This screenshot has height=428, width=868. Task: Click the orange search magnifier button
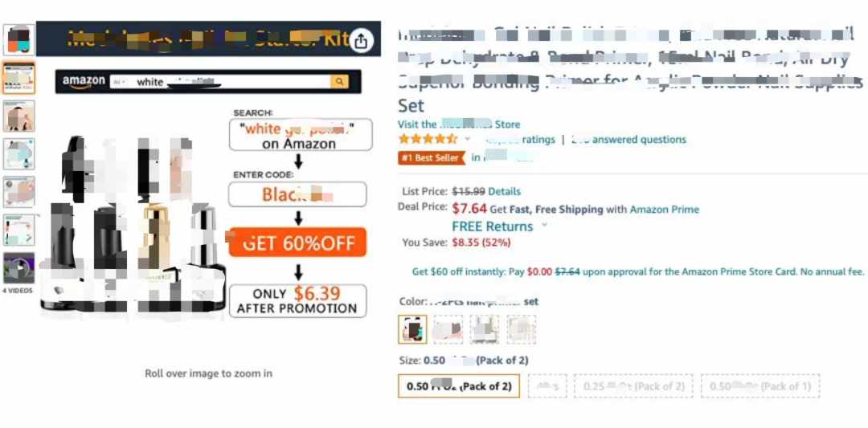tap(339, 82)
